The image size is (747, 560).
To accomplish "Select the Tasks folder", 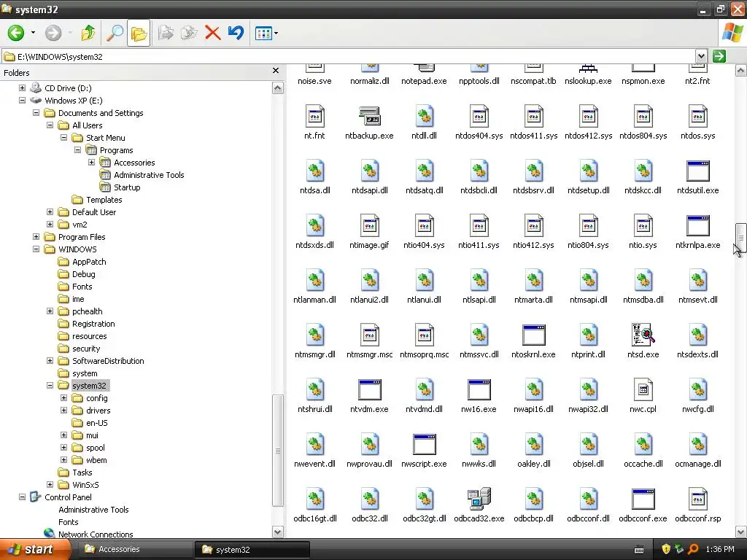I will click(82, 472).
